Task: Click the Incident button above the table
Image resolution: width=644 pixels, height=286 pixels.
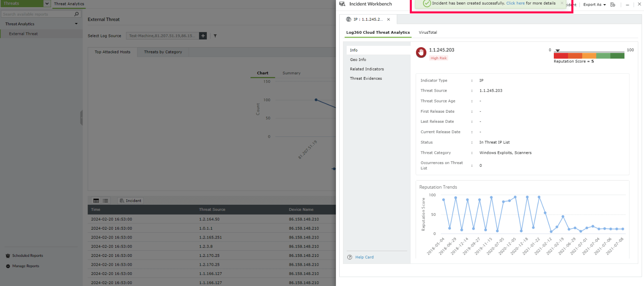Action: pos(130,201)
